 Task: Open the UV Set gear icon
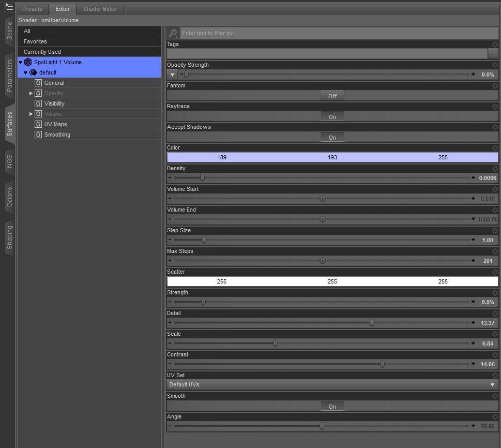[495, 376]
